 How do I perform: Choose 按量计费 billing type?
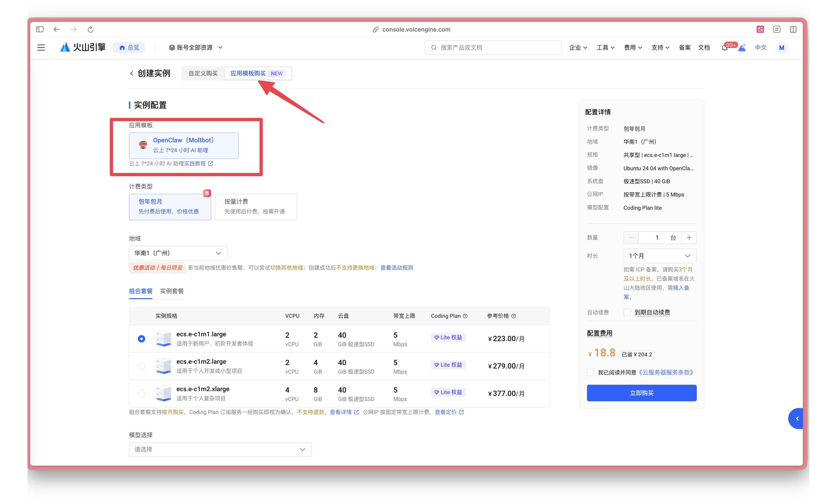(256, 207)
